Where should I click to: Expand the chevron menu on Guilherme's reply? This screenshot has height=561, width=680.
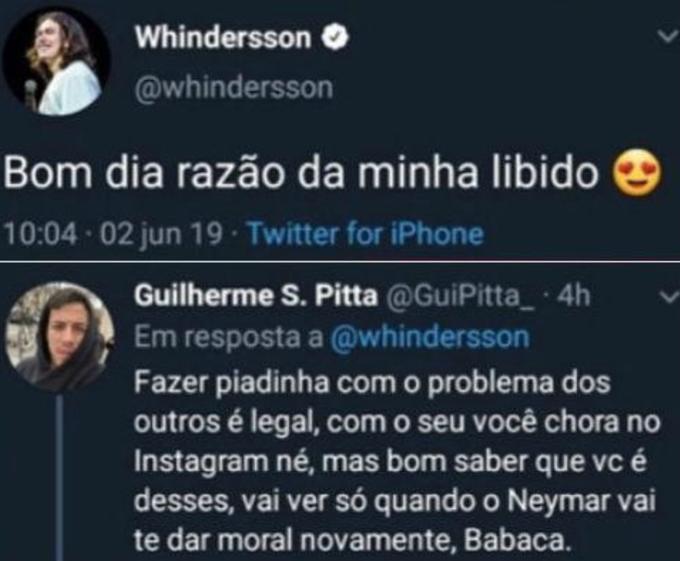pos(668,297)
